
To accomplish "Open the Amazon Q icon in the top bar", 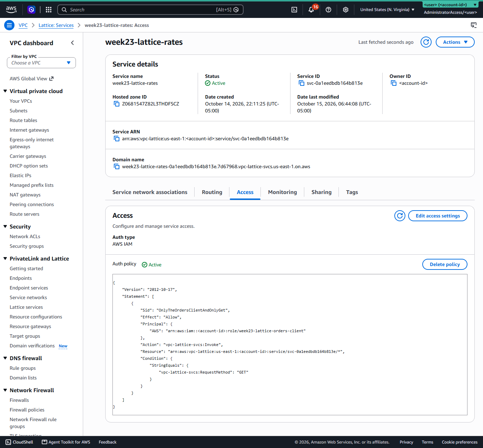I will 31,10.
